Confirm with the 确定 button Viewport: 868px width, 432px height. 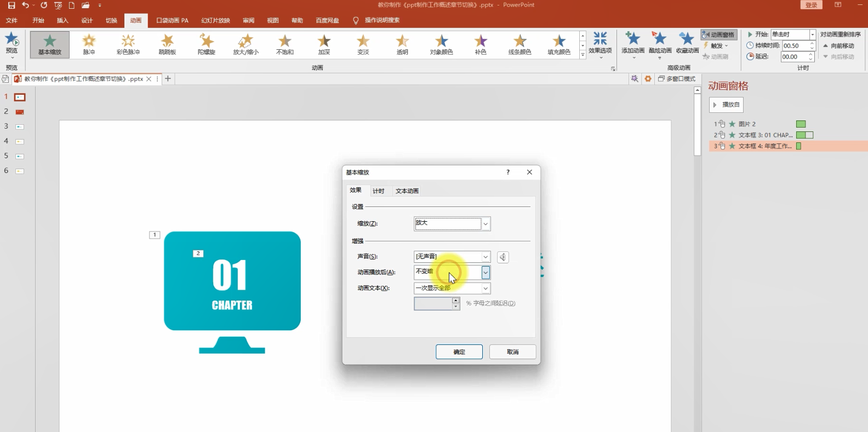coord(459,352)
